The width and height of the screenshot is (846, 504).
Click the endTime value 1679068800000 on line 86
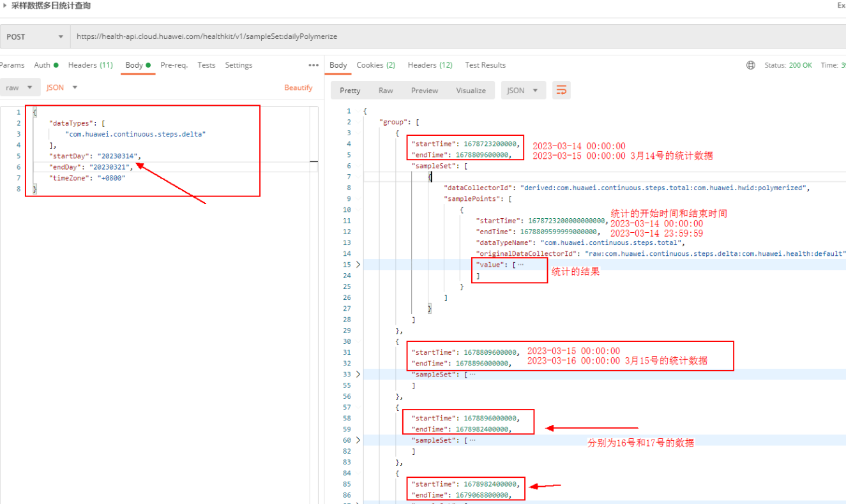click(x=483, y=494)
